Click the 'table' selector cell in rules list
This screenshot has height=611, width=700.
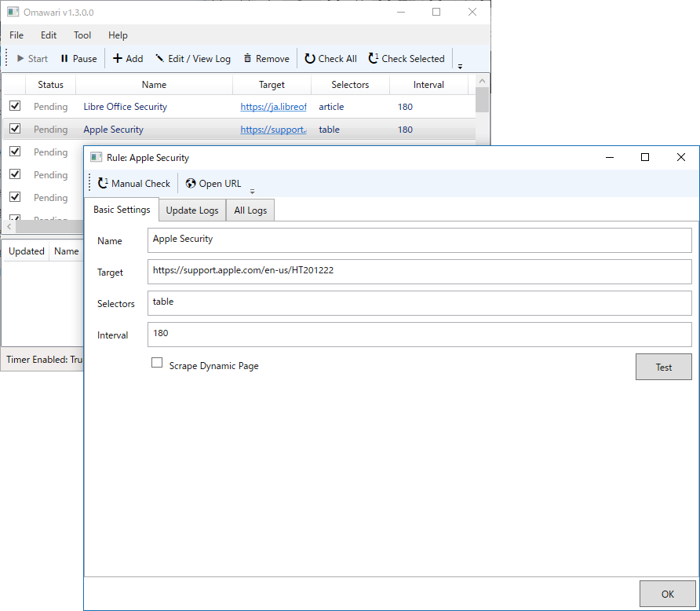click(329, 130)
